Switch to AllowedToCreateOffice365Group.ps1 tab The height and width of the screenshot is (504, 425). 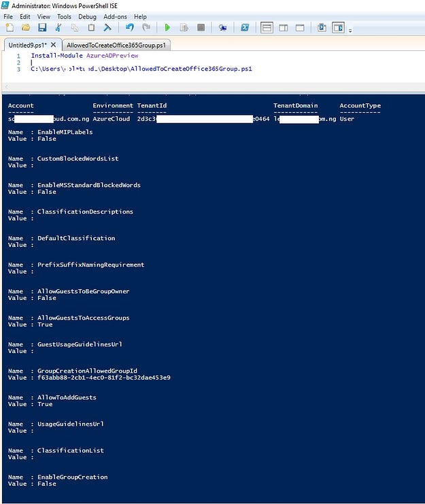point(116,46)
